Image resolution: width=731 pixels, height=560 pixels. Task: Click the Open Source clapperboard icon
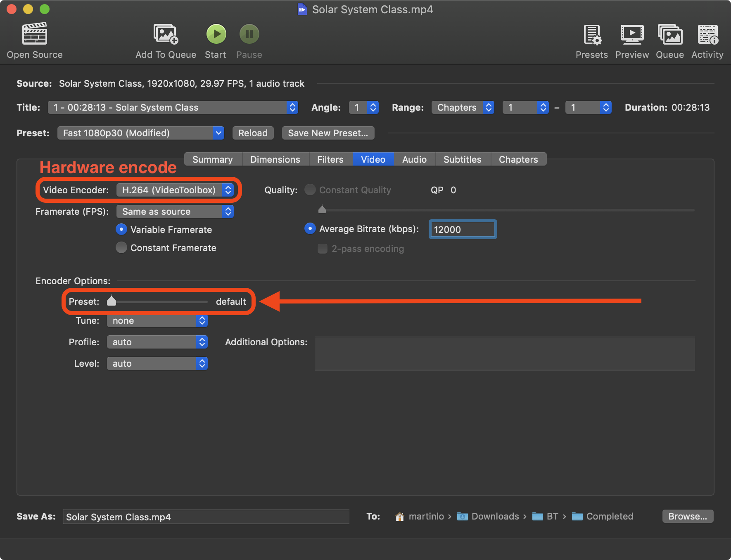(x=34, y=34)
